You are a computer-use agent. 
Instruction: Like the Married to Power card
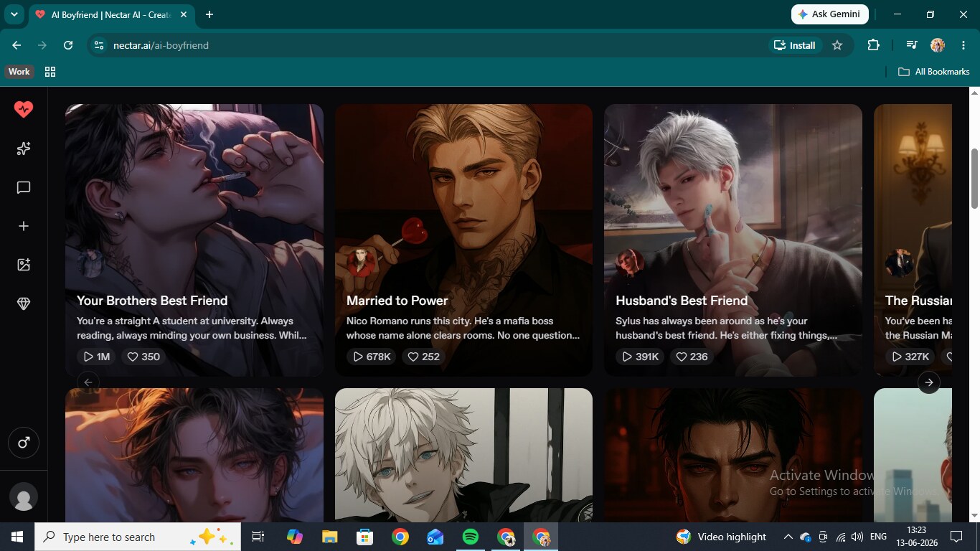click(423, 357)
